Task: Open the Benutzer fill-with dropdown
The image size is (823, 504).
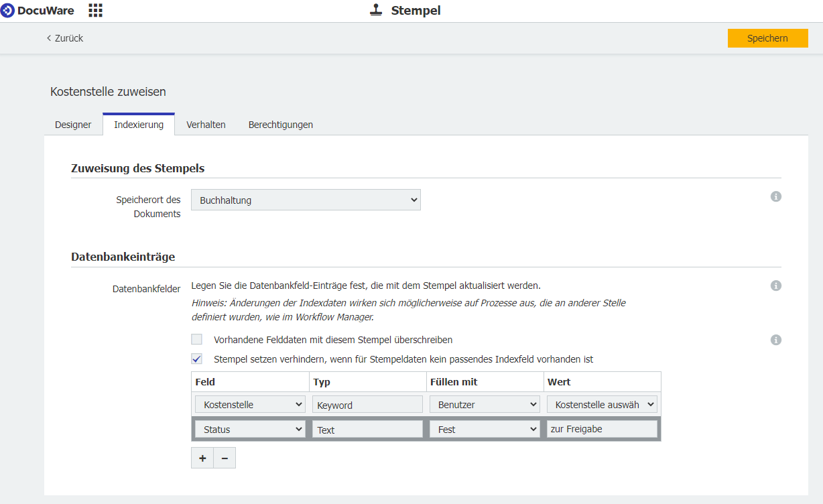Action: coord(485,405)
